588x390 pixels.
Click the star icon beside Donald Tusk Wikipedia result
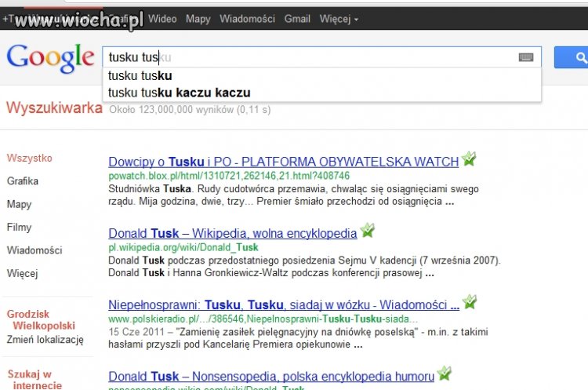click(x=367, y=230)
